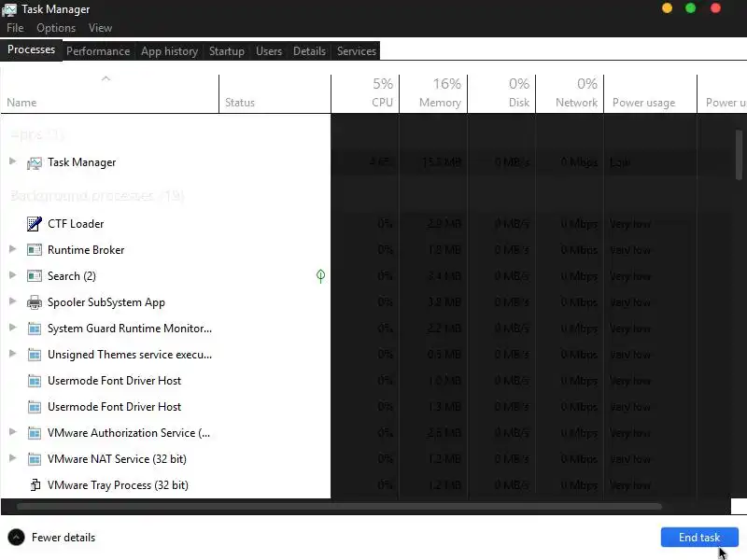The image size is (747, 560).
Task: Click the first Usermode Font Driver Host icon
Action: [x=35, y=381]
